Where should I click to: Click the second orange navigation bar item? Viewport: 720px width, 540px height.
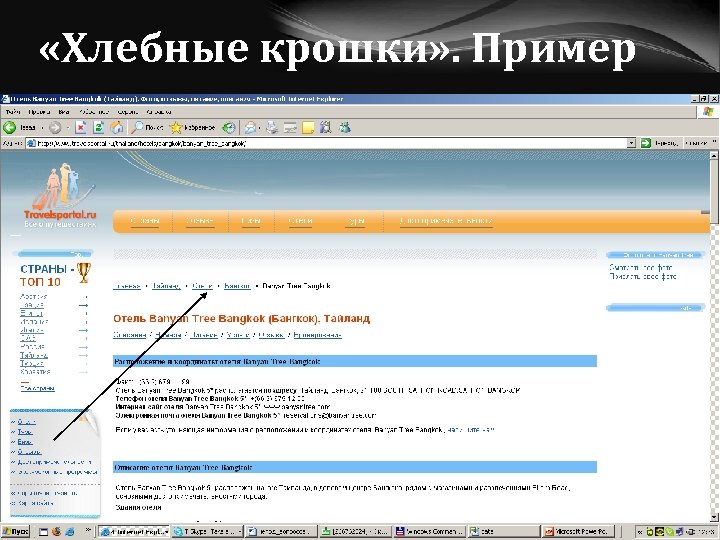coord(199,221)
